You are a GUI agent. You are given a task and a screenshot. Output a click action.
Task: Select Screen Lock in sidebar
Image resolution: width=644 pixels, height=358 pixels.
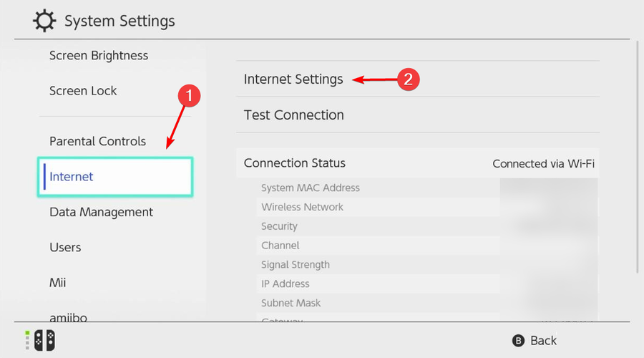point(83,91)
